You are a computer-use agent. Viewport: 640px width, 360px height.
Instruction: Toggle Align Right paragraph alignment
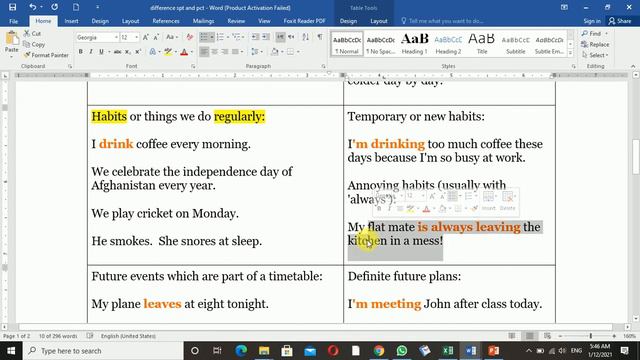click(224, 52)
